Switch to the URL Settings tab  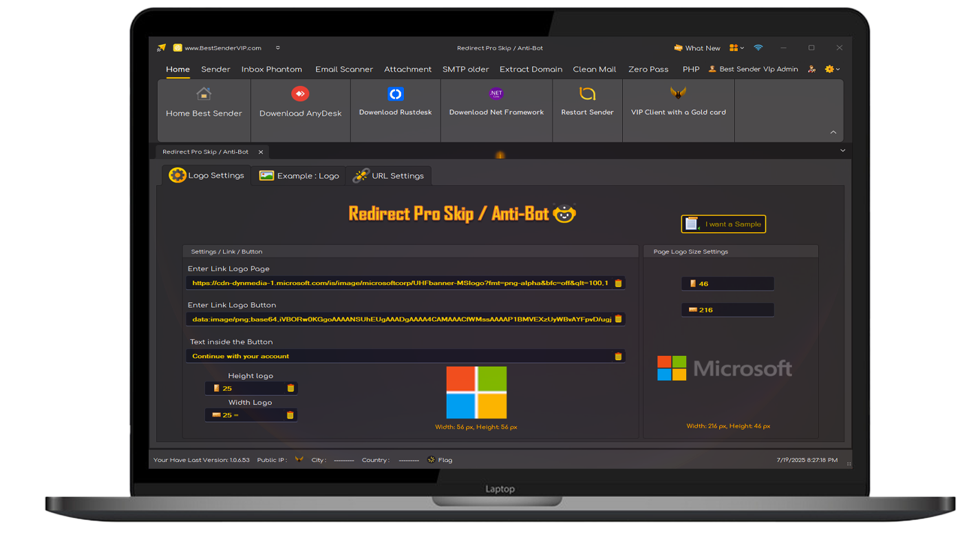[x=388, y=176]
